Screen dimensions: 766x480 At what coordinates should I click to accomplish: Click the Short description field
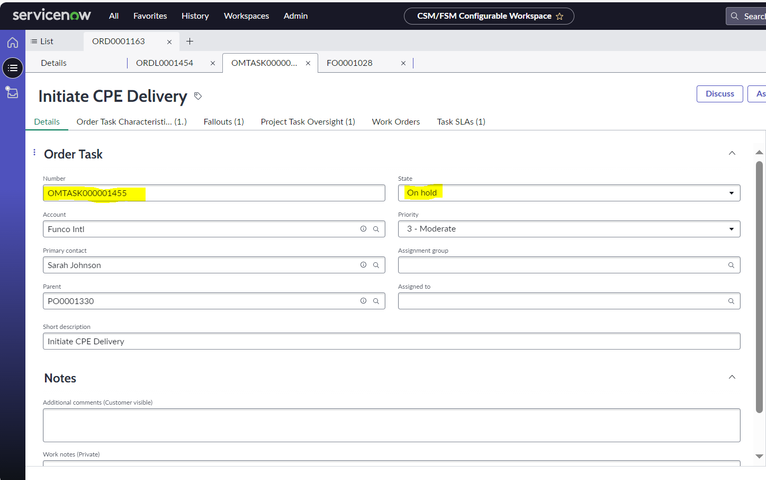[x=391, y=341]
